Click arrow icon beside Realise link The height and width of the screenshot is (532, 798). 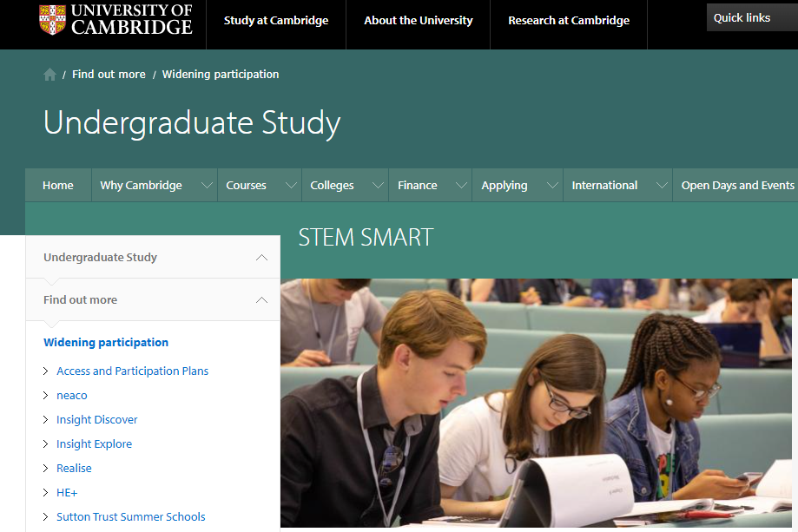pyautogui.click(x=46, y=468)
